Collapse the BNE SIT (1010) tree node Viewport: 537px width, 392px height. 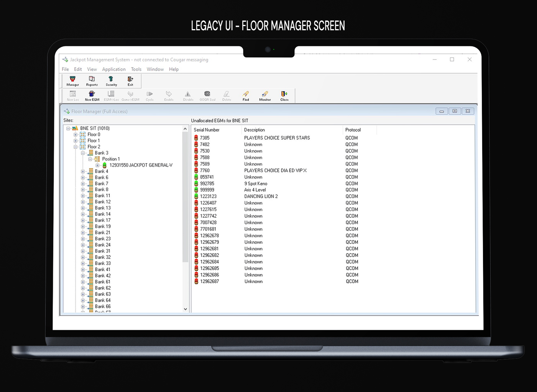point(68,128)
